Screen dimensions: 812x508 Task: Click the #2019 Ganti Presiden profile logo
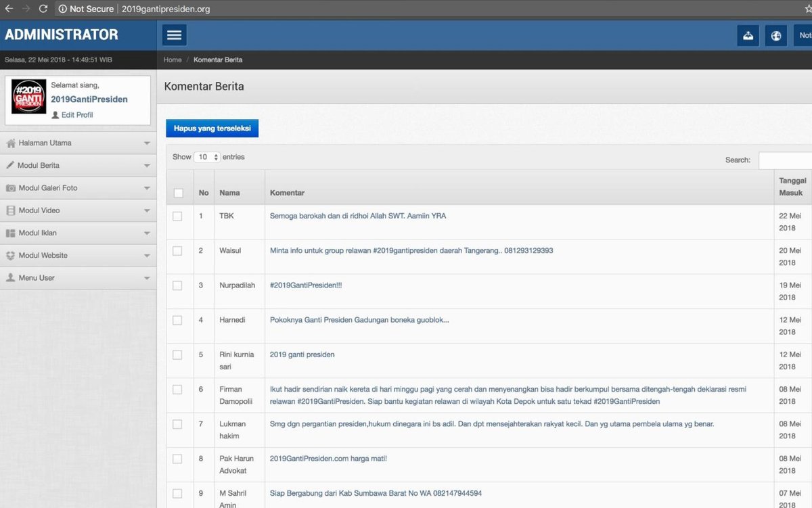(29, 97)
